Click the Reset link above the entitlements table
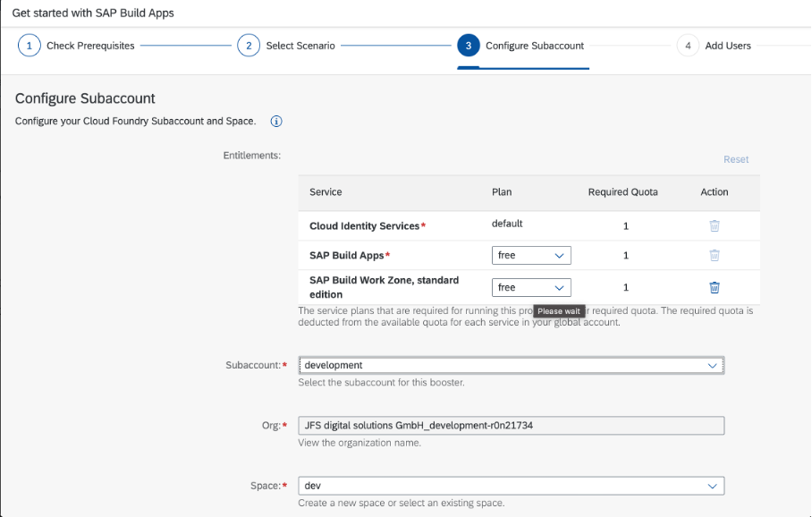This screenshot has width=812, height=517. click(736, 159)
